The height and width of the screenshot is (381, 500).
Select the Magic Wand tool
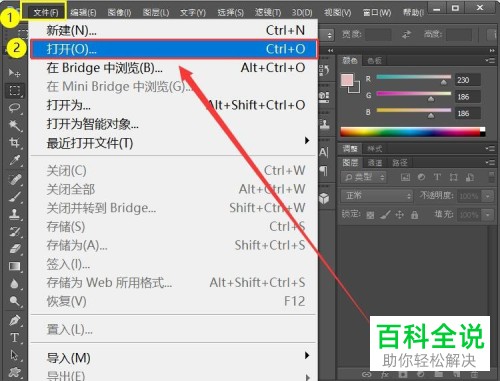tap(14, 125)
